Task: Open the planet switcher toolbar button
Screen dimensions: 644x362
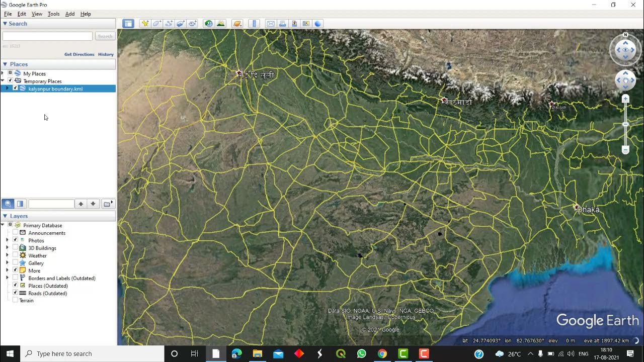Action: (x=237, y=24)
